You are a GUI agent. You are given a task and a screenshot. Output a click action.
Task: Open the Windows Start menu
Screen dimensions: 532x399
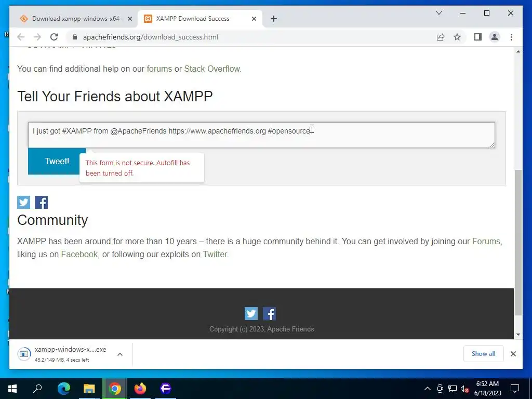(x=12, y=389)
